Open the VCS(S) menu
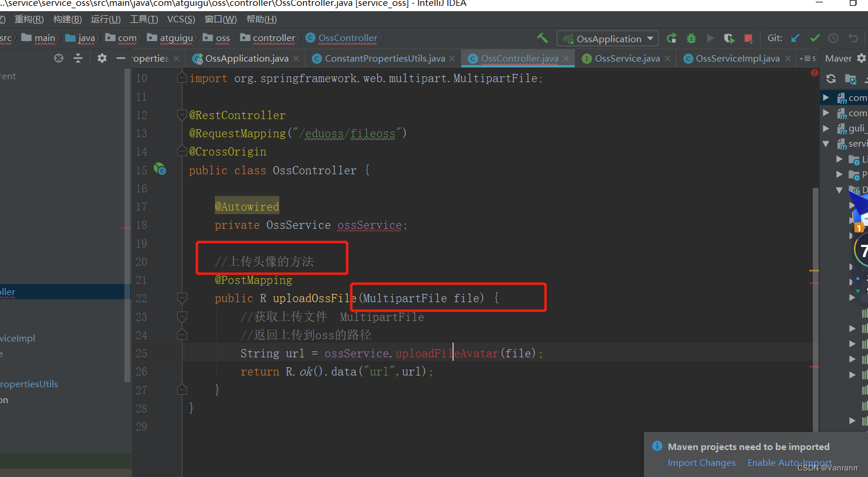Viewport: 868px width, 477px height. click(181, 19)
